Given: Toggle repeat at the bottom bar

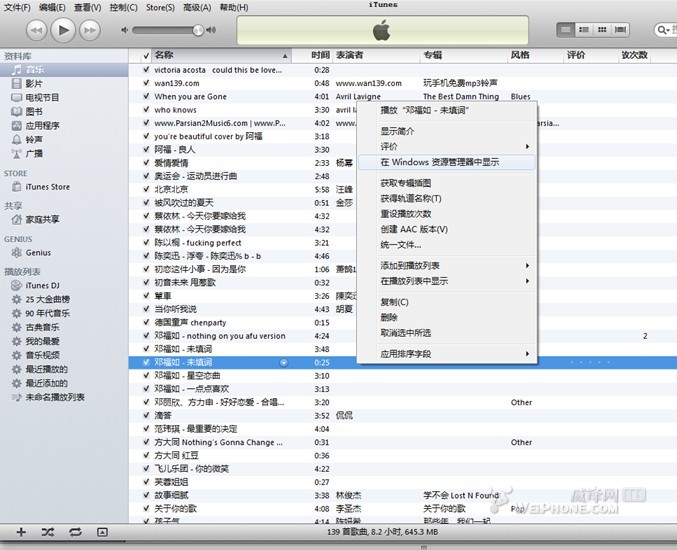Looking at the screenshot, I should point(75,532).
